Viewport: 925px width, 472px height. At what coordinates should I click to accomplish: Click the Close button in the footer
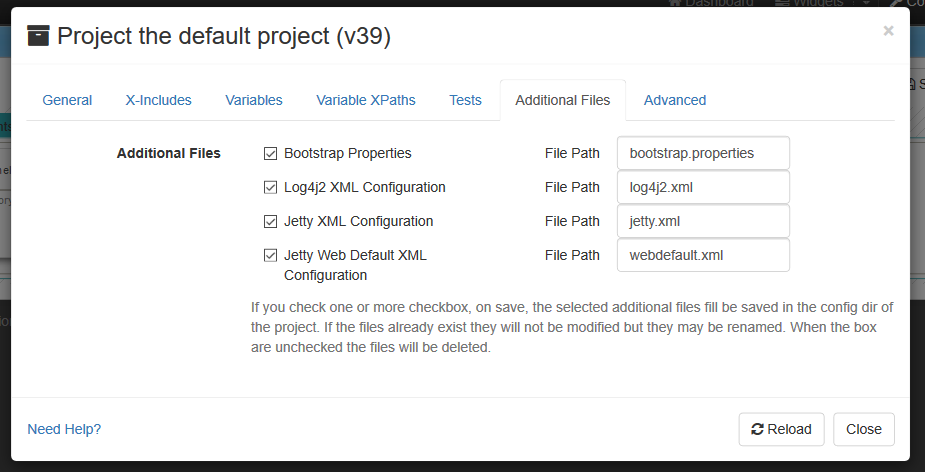[x=863, y=429]
